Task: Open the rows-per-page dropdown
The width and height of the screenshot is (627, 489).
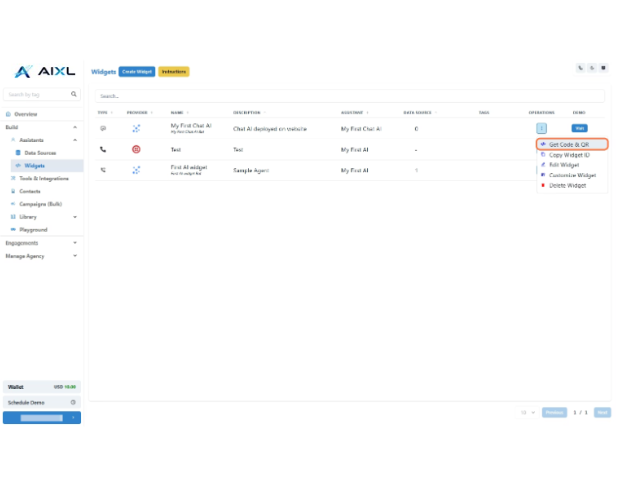Action: coord(527,412)
